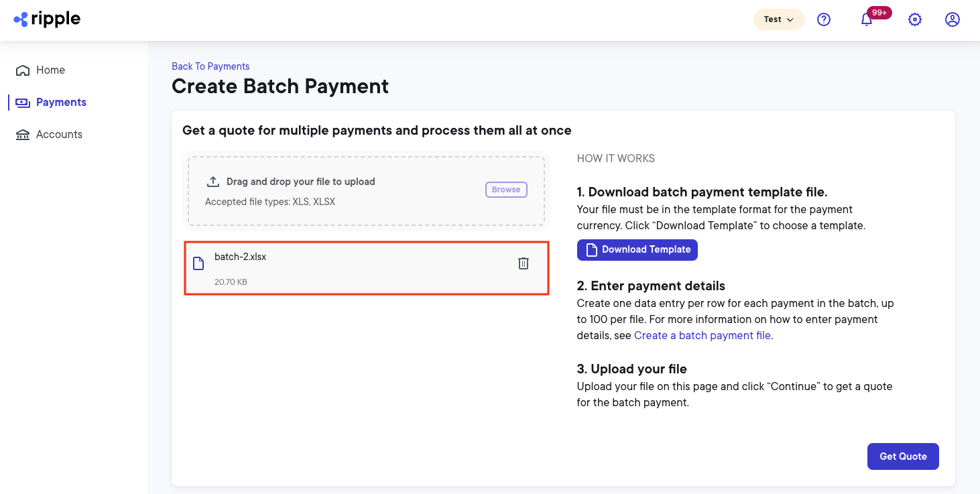Click the Ripple logo
Viewport: 980px width, 494px height.
click(x=46, y=19)
